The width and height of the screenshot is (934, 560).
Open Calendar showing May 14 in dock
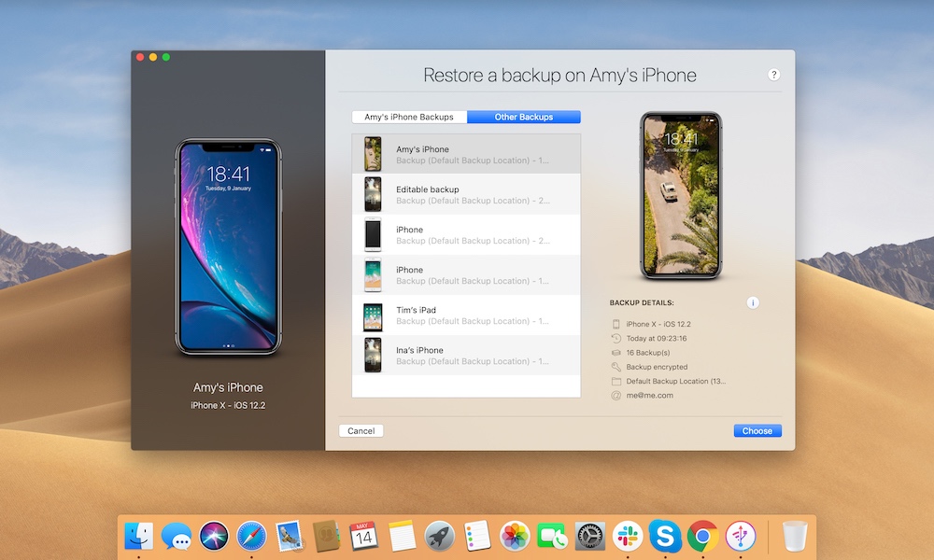click(x=364, y=536)
